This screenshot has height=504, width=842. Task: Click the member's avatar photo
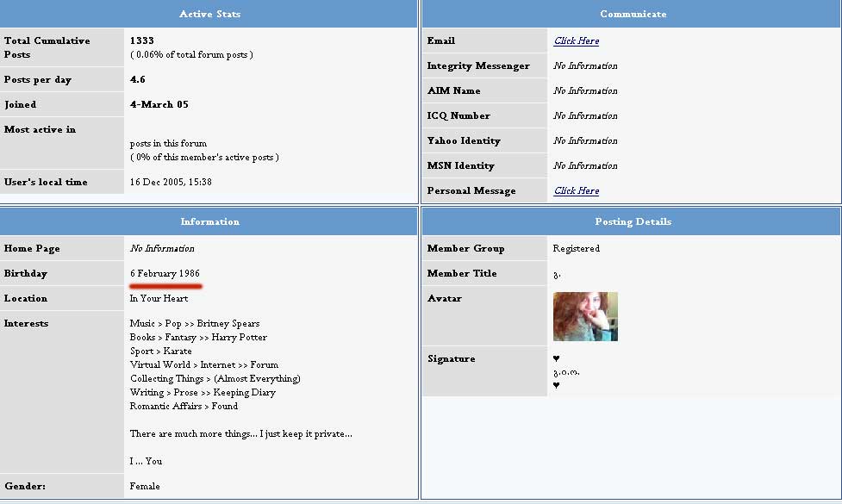tap(585, 316)
